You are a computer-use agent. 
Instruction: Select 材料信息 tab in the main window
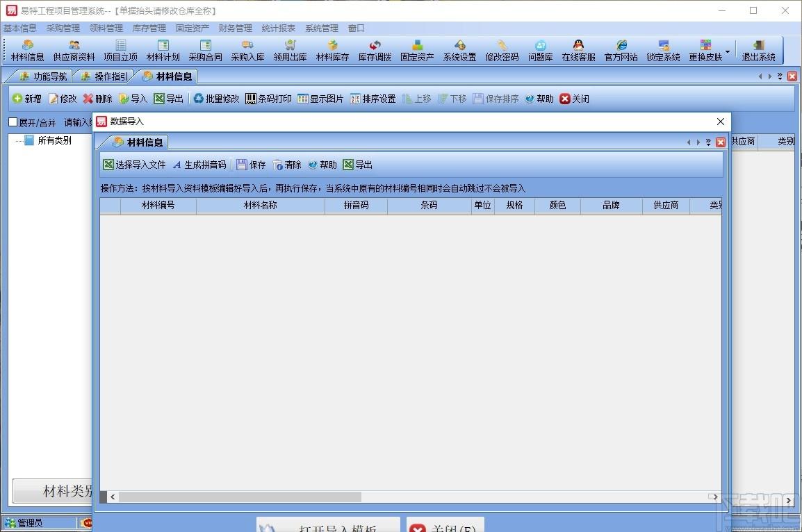point(167,76)
